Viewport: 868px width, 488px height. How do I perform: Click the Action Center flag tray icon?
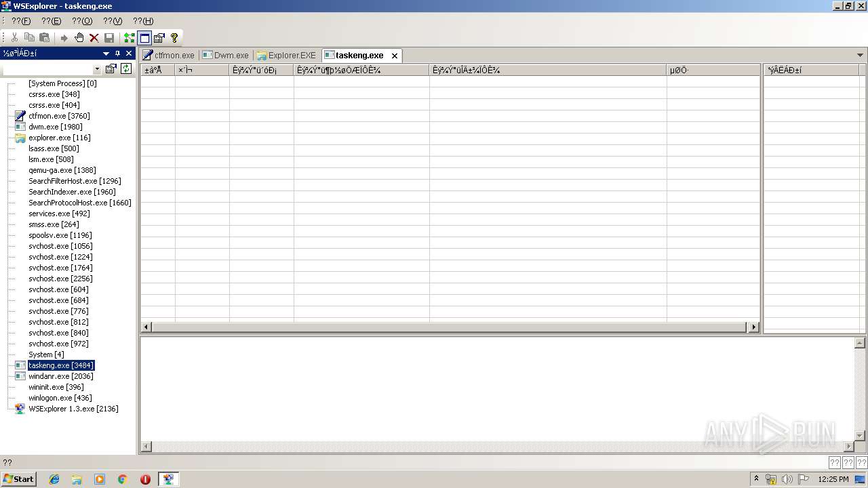(x=804, y=479)
